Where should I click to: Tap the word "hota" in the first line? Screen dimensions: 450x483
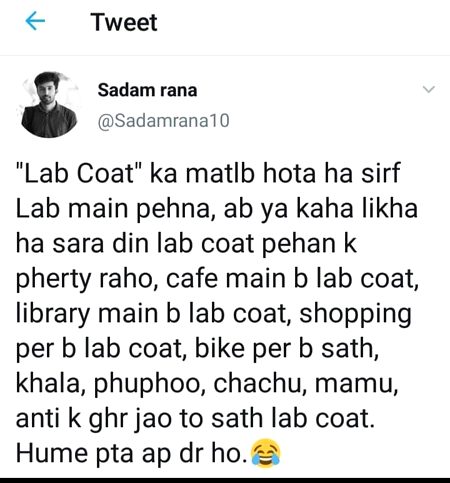click(x=289, y=173)
